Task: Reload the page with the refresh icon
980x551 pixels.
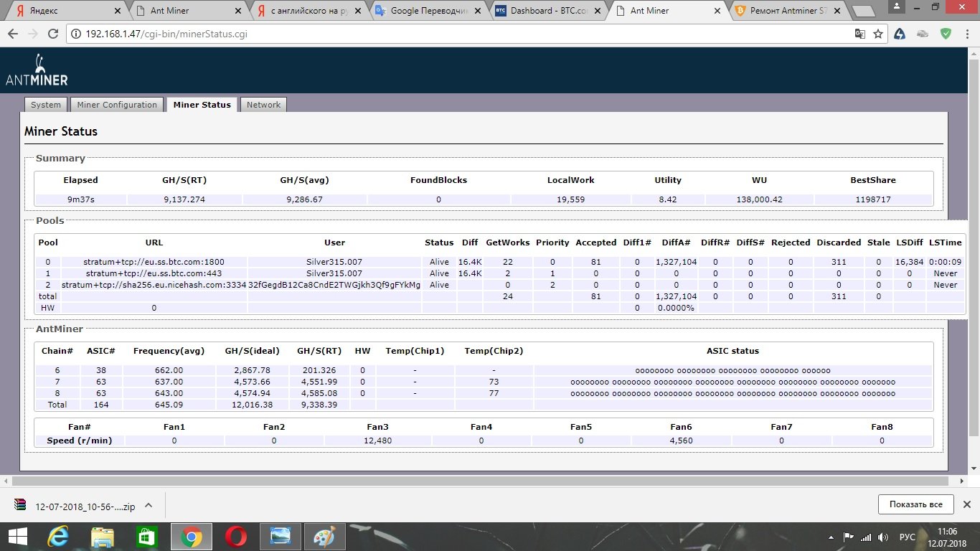Action: pyautogui.click(x=53, y=34)
